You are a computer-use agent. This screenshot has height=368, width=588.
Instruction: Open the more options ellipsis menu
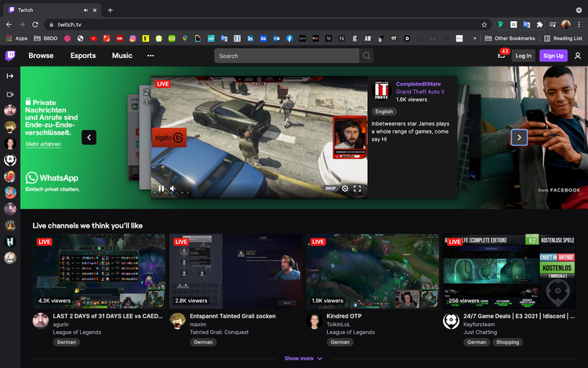[x=151, y=56]
